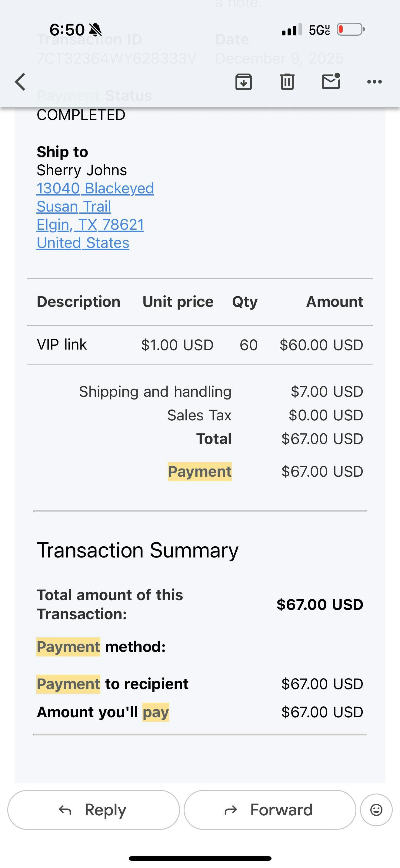Go back using the left chevron
This screenshot has width=400, height=868.
[x=20, y=82]
